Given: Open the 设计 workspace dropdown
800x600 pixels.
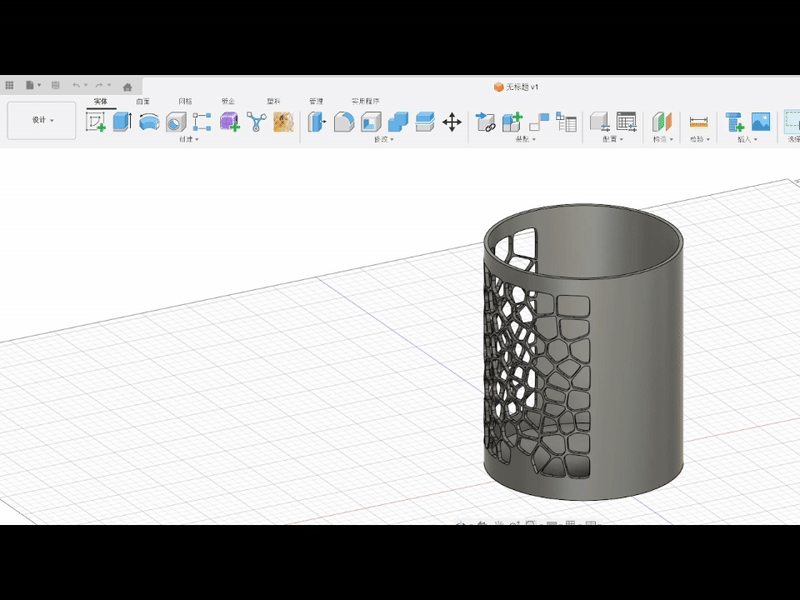Looking at the screenshot, I should pyautogui.click(x=42, y=120).
